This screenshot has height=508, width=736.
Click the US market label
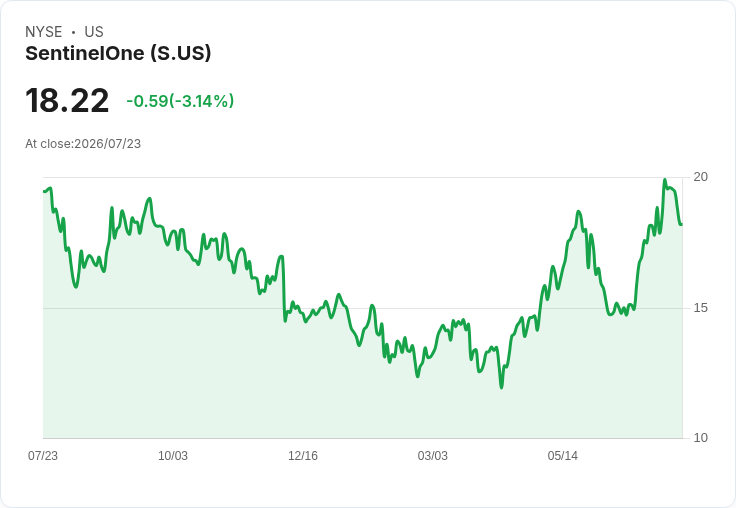94,32
